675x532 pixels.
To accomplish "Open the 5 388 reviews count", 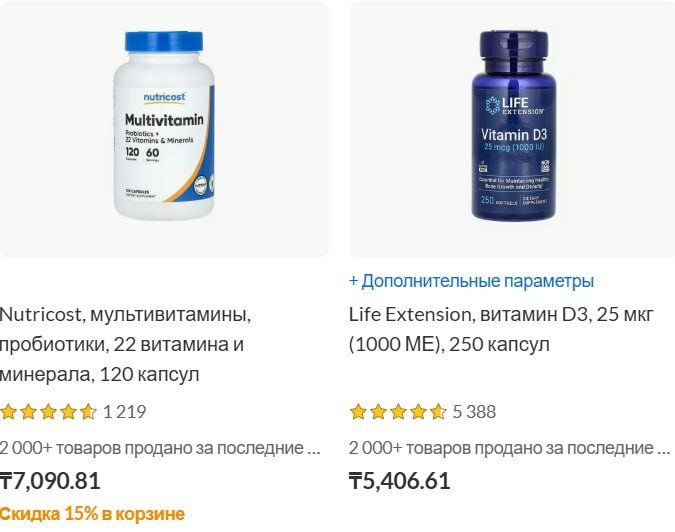I will tap(474, 412).
